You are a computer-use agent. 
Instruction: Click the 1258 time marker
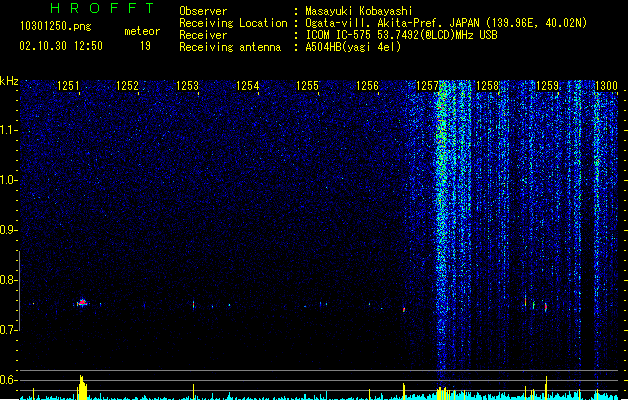point(487,85)
